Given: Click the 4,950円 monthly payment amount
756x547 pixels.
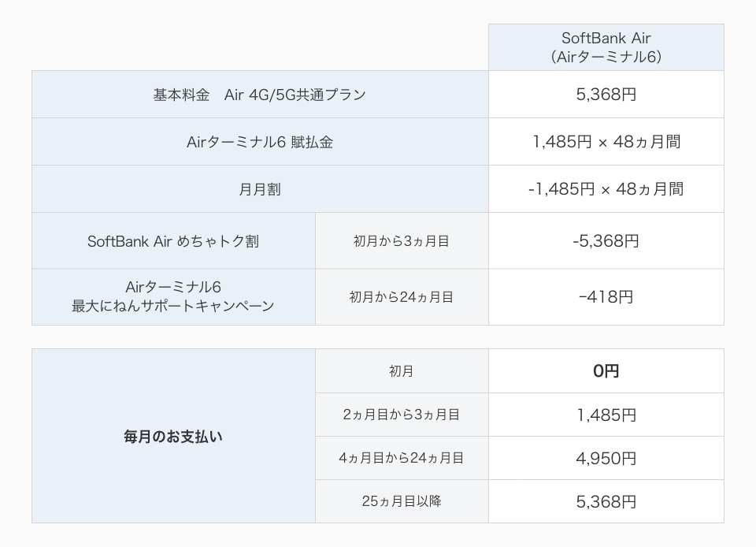Looking at the screenshot, I should 606,458.
